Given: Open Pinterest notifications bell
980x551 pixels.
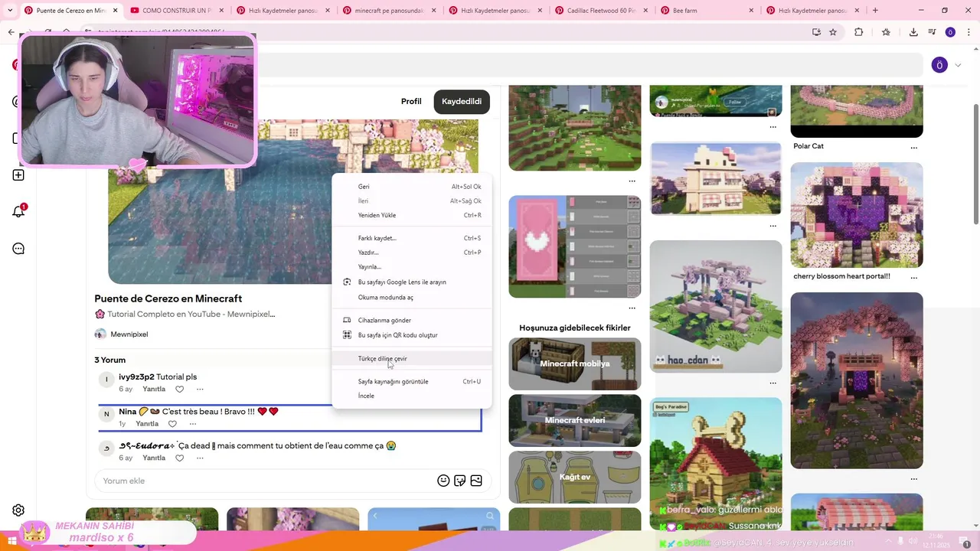Looking at the screenshot, I should (18, 211).
